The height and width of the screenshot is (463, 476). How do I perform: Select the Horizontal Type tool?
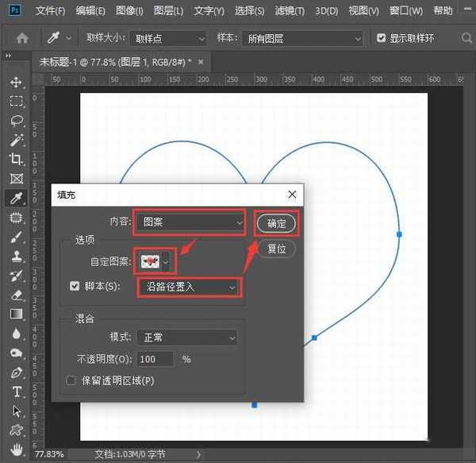tap(16, 392)
